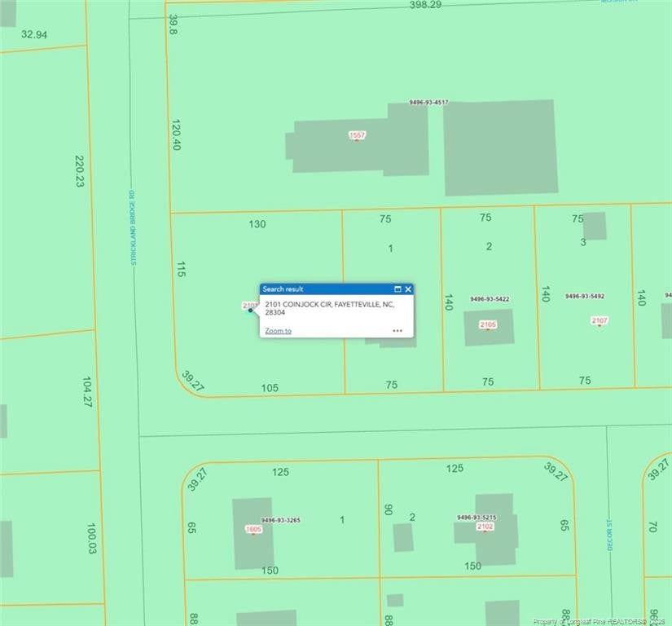
Task: Close the Search result popup
Action: tap(408, 289)
